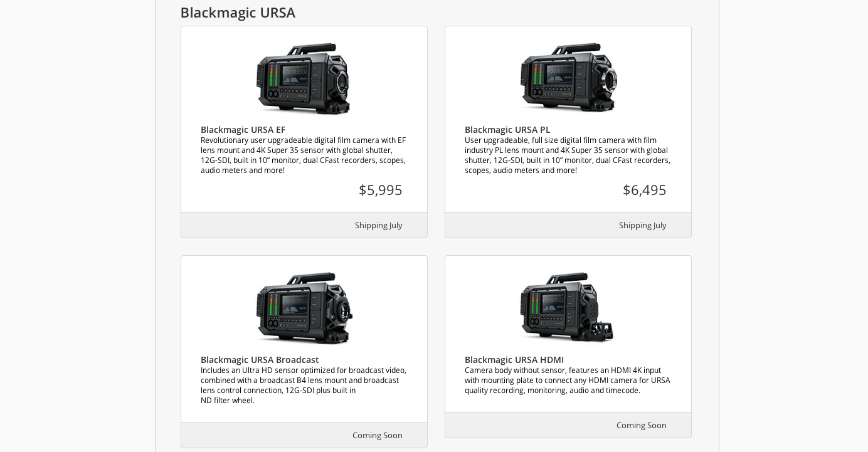Open the Blackmagic URSA PL title link

[507, 130]
